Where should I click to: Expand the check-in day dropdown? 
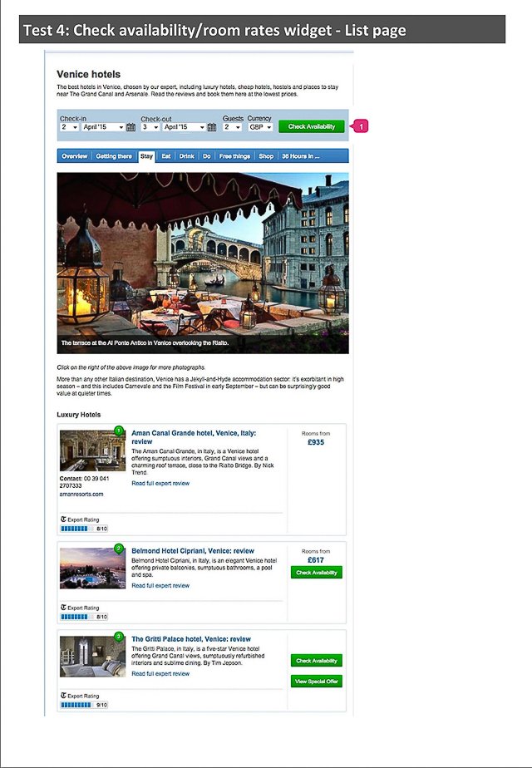click(x=69, y=127)
